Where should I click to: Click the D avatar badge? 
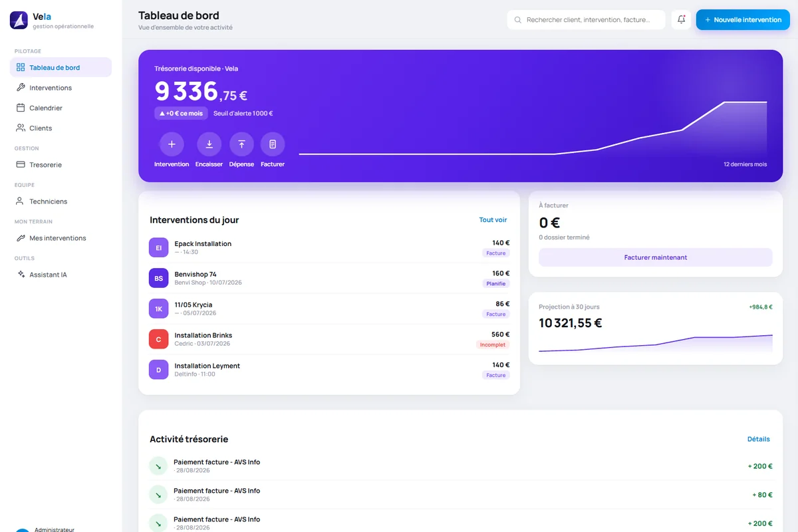(158, 370)
